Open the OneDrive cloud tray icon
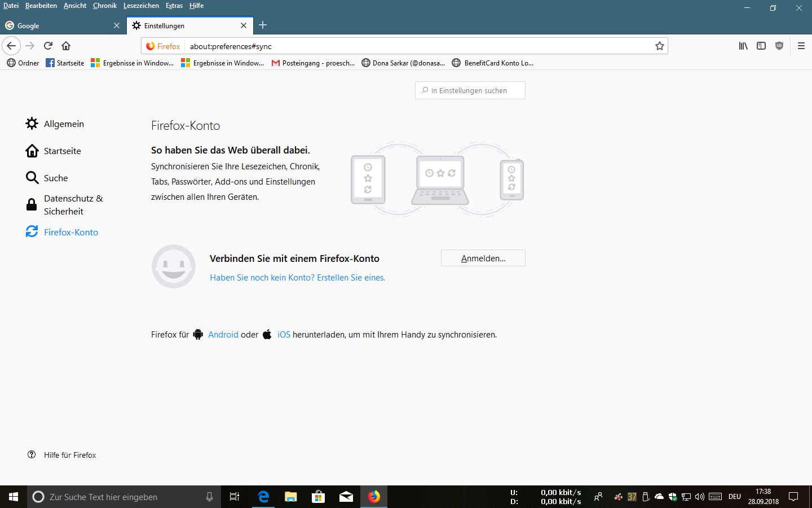Image resolution: width=812 pixels, height=508 pixels. [x=659, y=497]
